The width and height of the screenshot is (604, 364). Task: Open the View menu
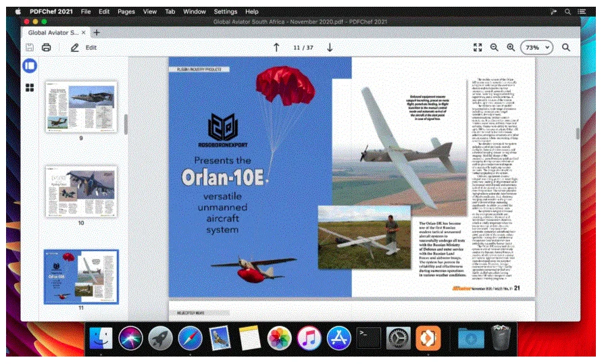[150, 11]
